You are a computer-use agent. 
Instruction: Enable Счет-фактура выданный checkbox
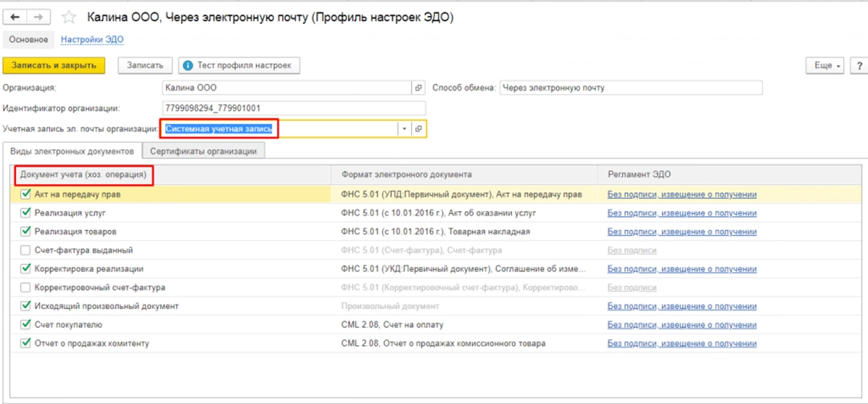(x=26, y=250)
